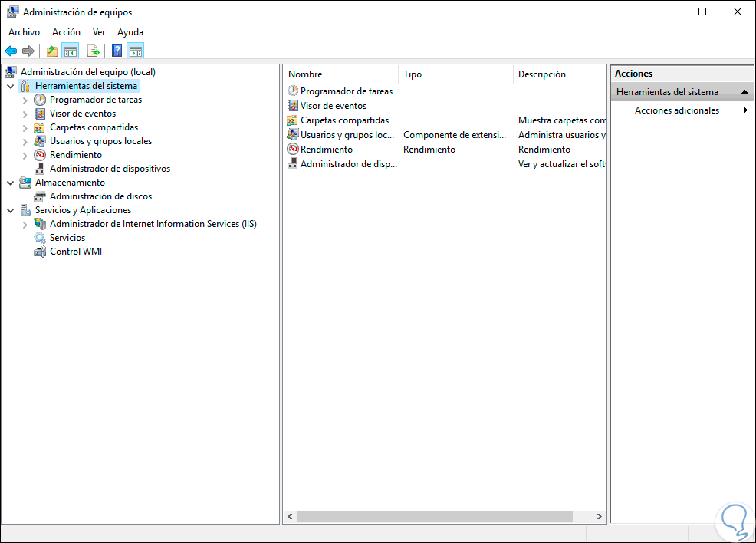756x543 pixels.
Task: Expand the Rendimiento tree node
Action: tap(25, 156)
